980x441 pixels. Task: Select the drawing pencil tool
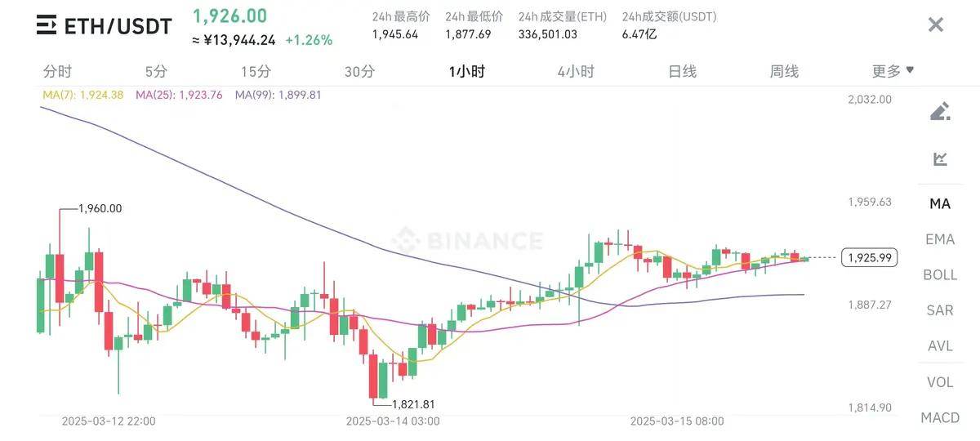click(x=940, y=111)
